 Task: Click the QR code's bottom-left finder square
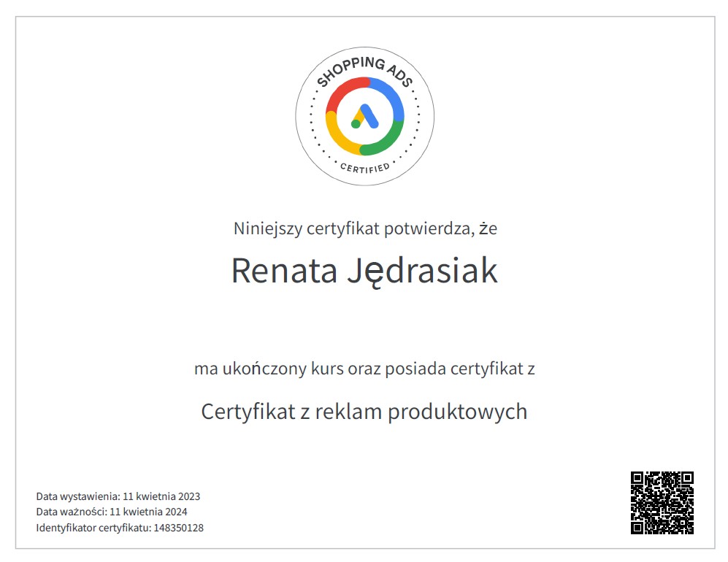click(637, 526)
